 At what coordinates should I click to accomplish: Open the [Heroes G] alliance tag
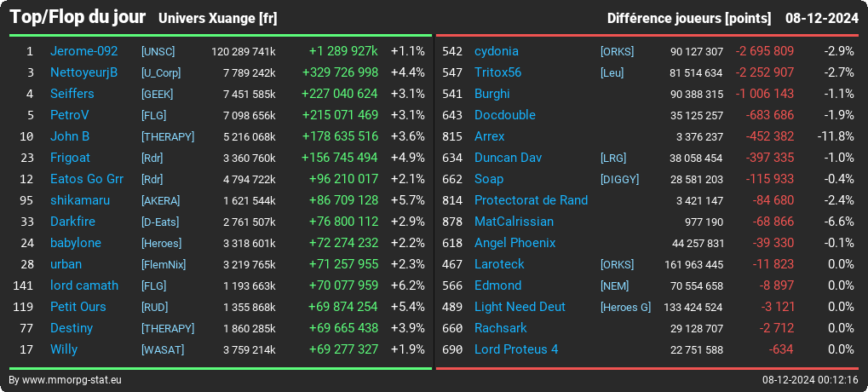point(625,308)
